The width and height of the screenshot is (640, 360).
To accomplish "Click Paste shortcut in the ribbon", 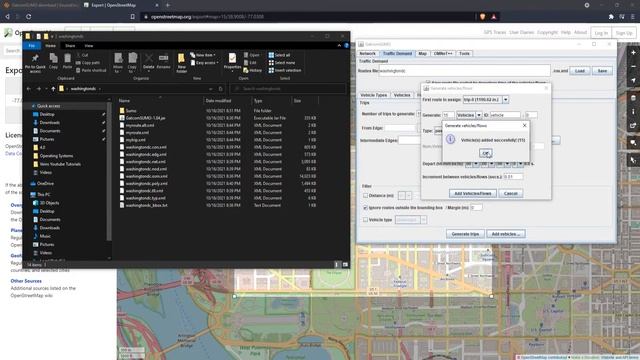I will tap(91, 70).
